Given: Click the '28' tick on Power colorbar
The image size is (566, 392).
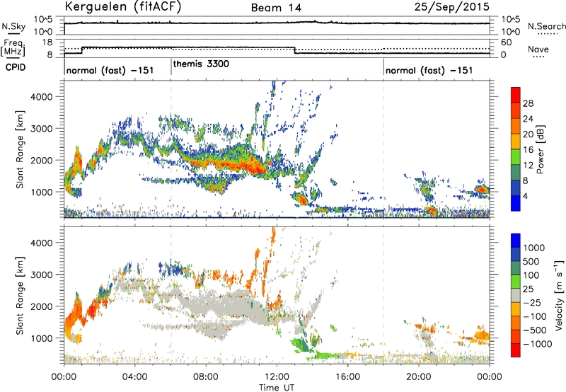Looking at the screenshot, I should coord(528,103).
